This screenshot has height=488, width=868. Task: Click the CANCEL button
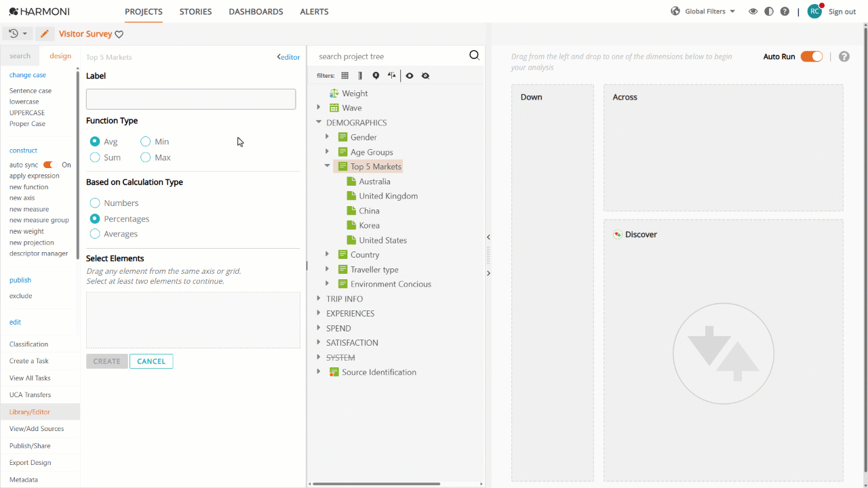pyautogui.click(x=151, y=361)
